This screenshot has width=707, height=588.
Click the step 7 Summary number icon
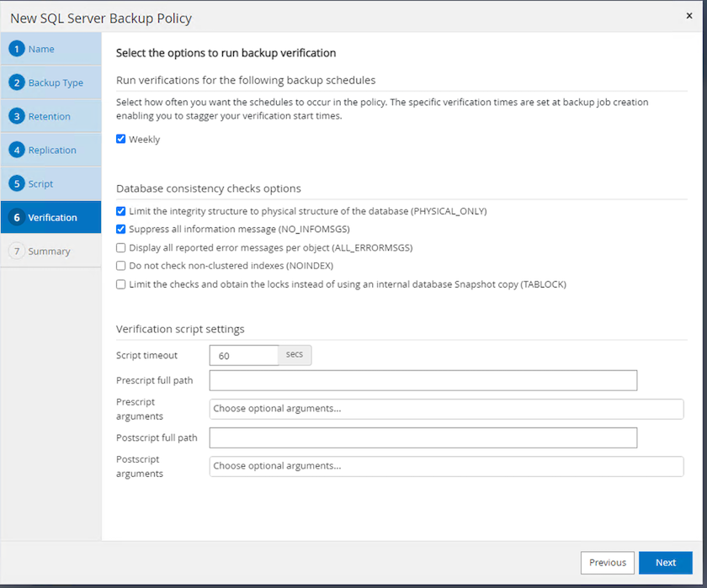click(x=17, y=251)
